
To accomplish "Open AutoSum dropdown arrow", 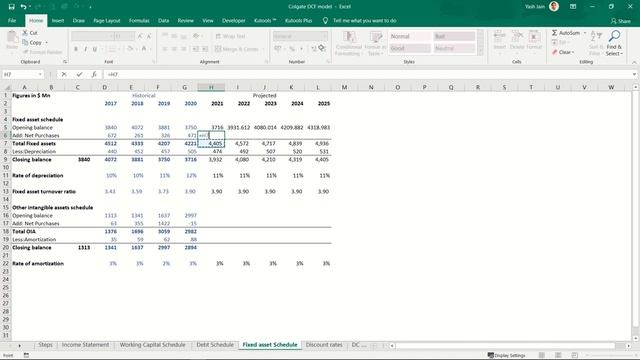I will tap(584, 33).
